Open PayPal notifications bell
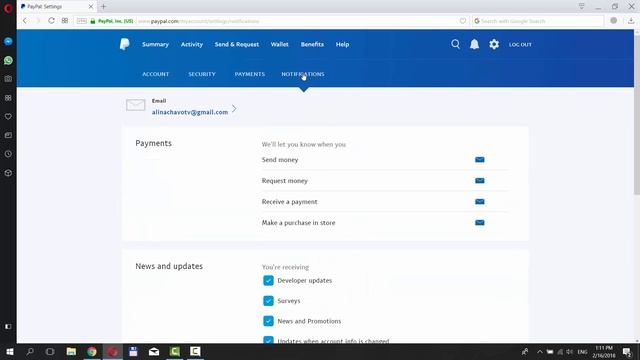The height and width of the screenshot is (360, 640). click(474, 44)
